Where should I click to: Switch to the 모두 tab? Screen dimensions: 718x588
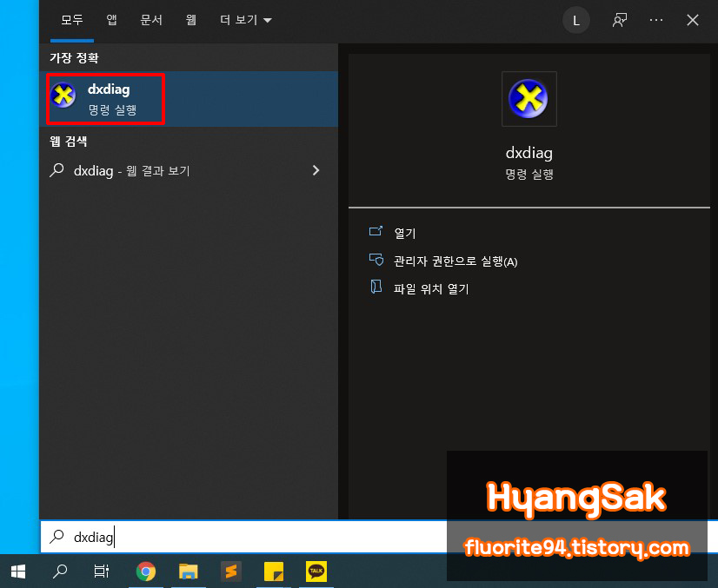click(72, 20)
